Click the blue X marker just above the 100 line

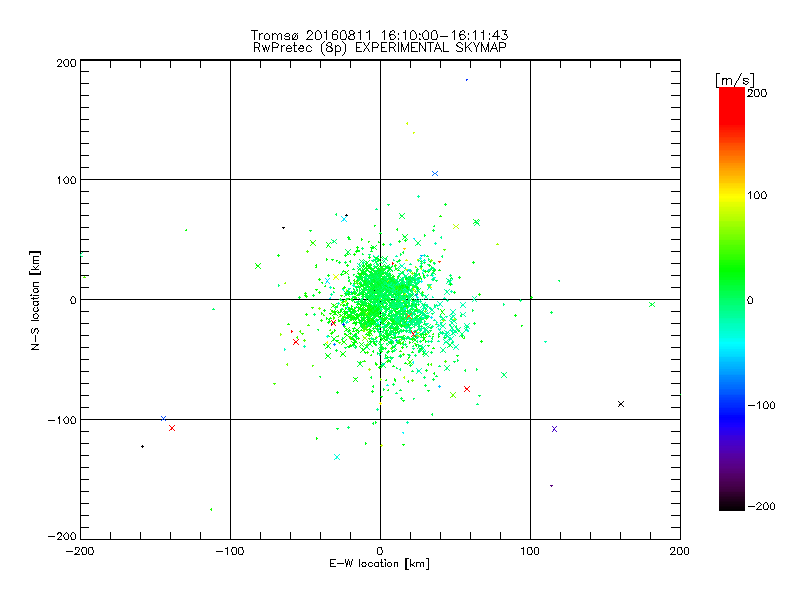pyautogui.click(x=435, y=173)
